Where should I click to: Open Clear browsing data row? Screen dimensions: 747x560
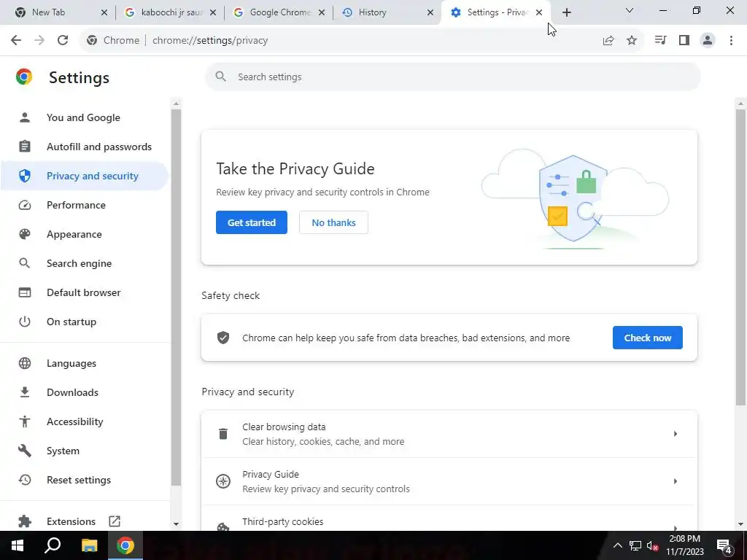tap(449, 434)
